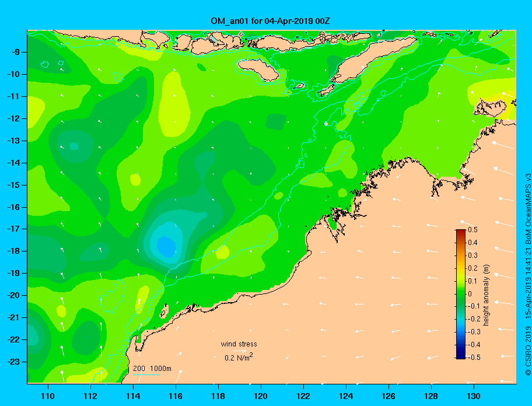Image resolution: width=532 pixels, height=406 pixels.
Task: Click the 'wind stress' legend label
Action: point(239,344)
